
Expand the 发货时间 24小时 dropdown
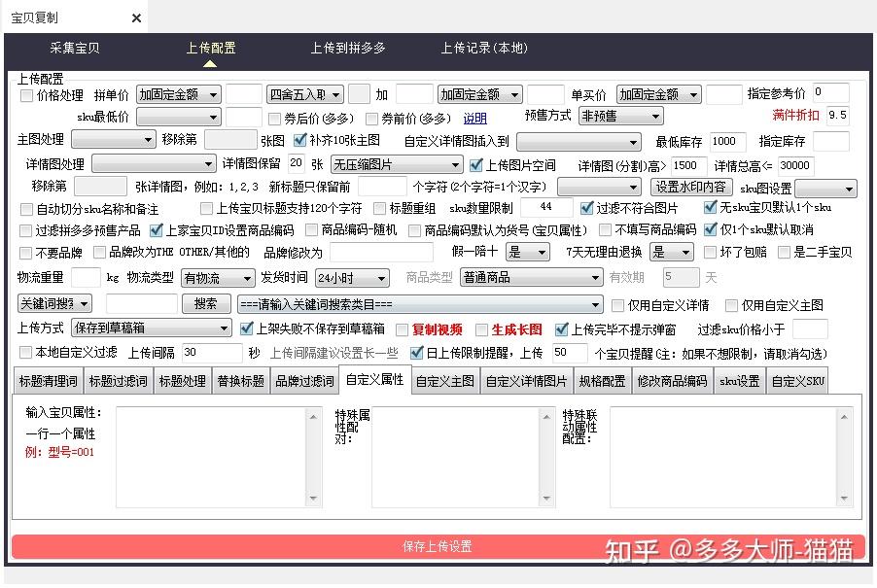tap(349, 278)
